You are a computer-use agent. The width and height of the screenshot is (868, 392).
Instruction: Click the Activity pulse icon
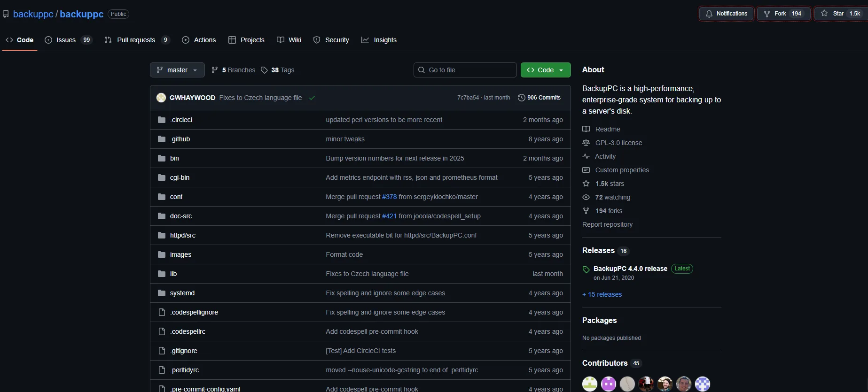[586, 156]
